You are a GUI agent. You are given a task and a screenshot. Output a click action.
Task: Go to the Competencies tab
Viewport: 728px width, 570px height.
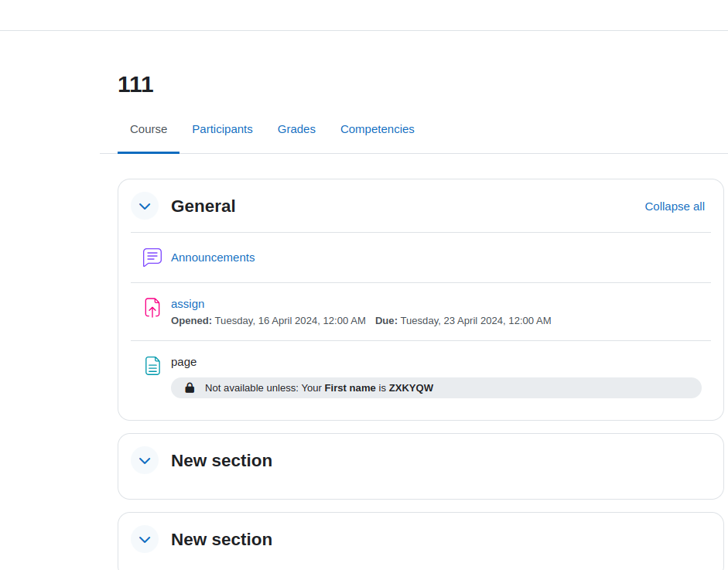pos(378,129)
